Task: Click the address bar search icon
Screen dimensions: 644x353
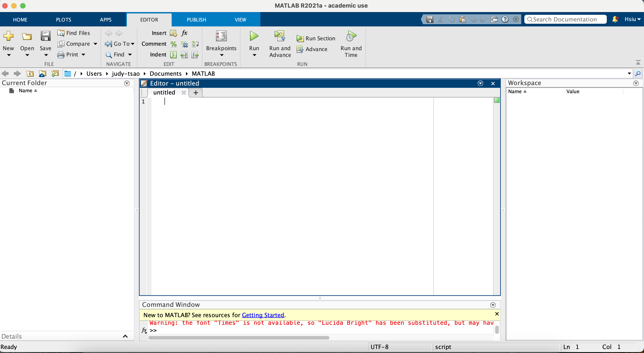Action: click(x=638, y=74)
